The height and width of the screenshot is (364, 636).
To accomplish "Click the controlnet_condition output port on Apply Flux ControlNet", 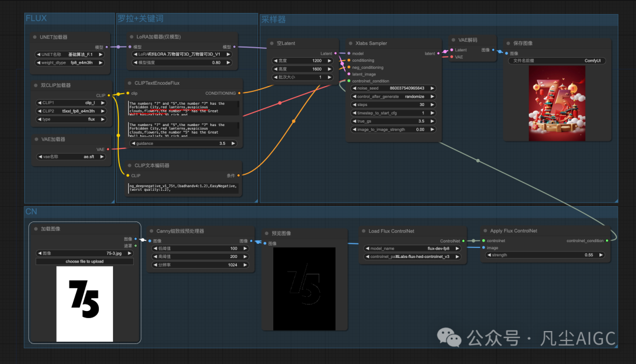I will click(x=607, y=241).
